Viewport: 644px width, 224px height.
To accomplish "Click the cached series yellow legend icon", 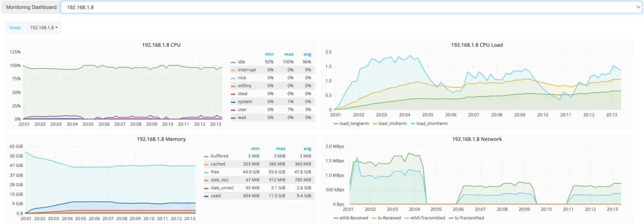I will [206, 164].
